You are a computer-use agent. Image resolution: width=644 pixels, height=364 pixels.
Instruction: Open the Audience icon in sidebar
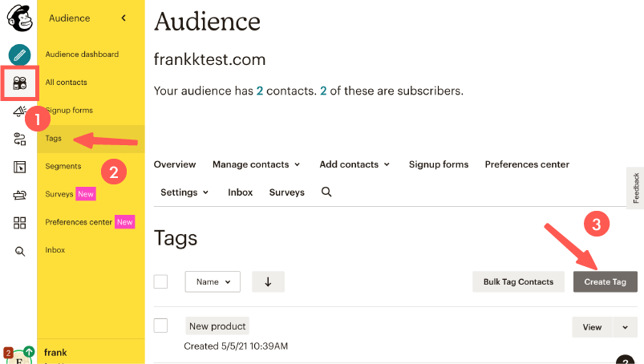click(x=20, y=83)
